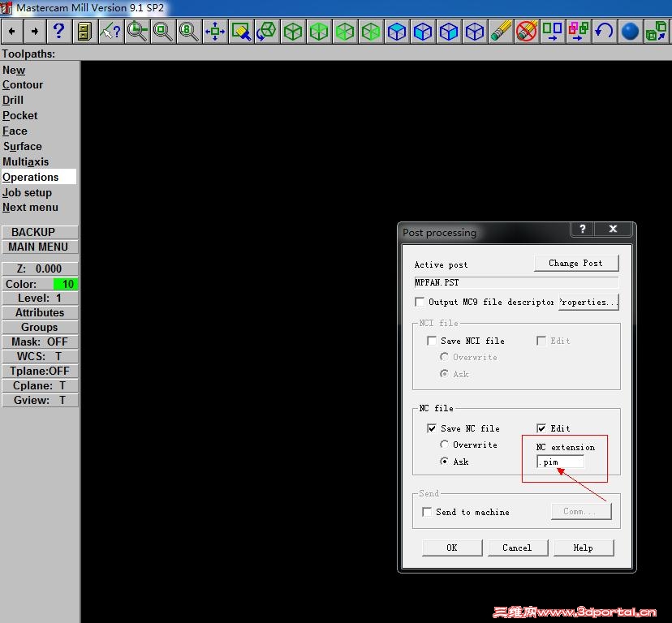Open help question mark icon
Screen dimensions: 672x623
[58, 32]
